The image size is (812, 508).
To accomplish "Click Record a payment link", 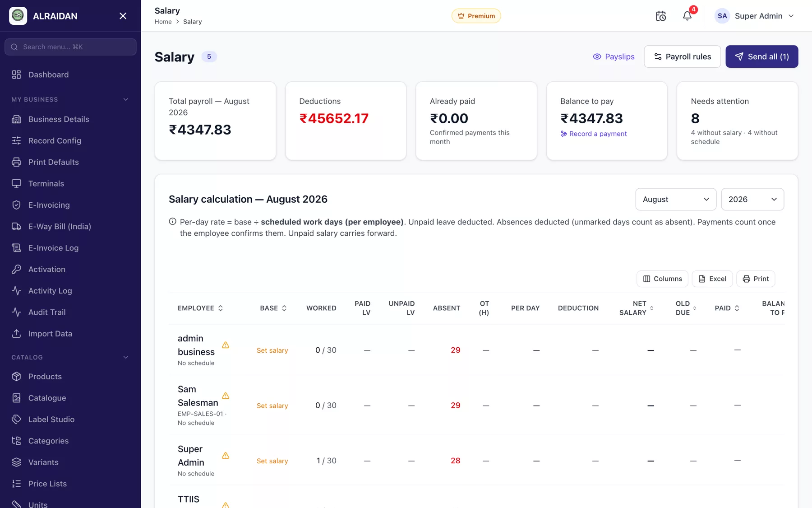I will pos(593,134).
